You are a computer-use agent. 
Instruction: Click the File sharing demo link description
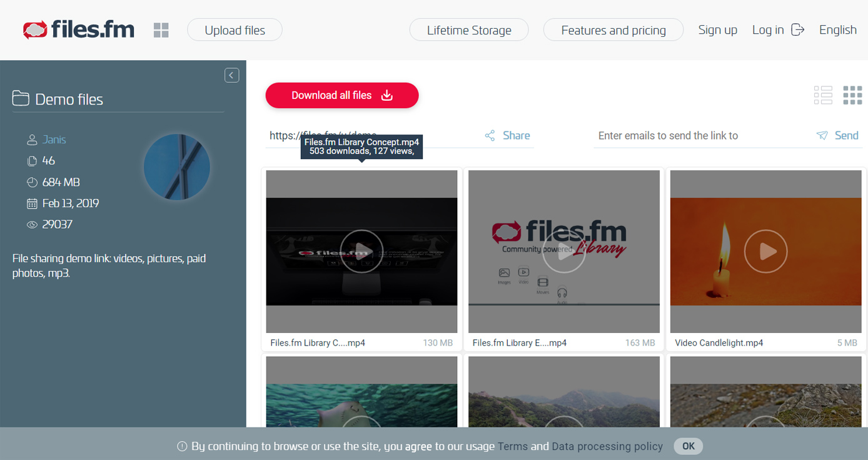tap(109, 265)
